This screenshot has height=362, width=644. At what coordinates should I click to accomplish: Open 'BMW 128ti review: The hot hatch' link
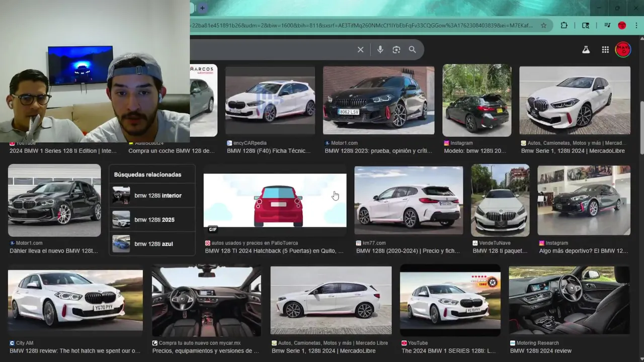[75, 351]
